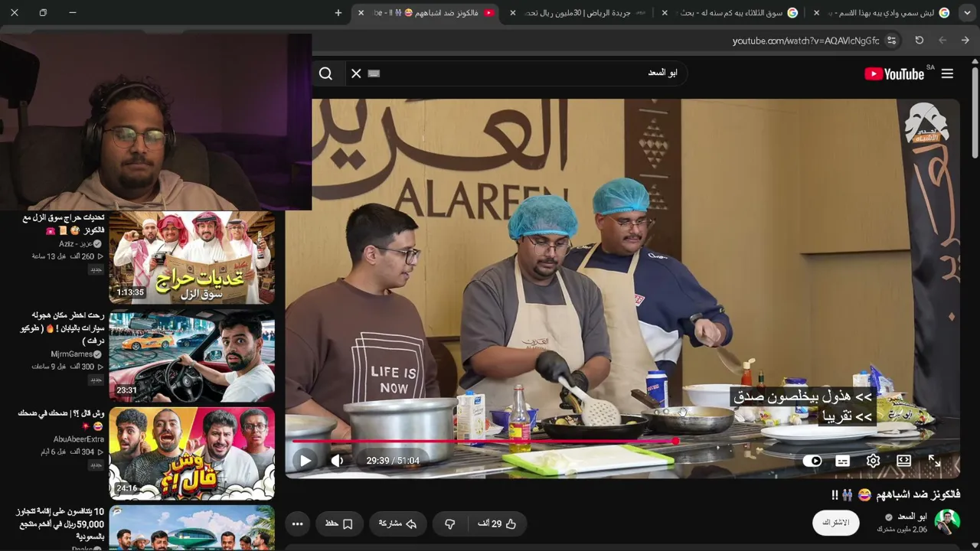This screenshot has height=551, width=980.
Task: Open a new browser tab
Action: (338, 13)
